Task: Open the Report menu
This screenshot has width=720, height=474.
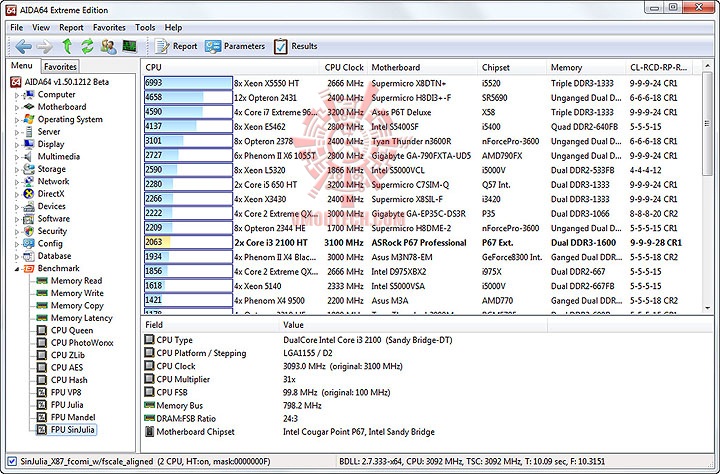Action: click(x=71, y=28)
